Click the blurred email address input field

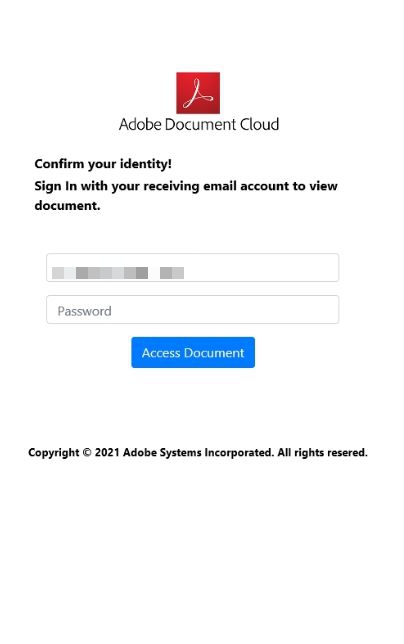click(x=193, y=268)
